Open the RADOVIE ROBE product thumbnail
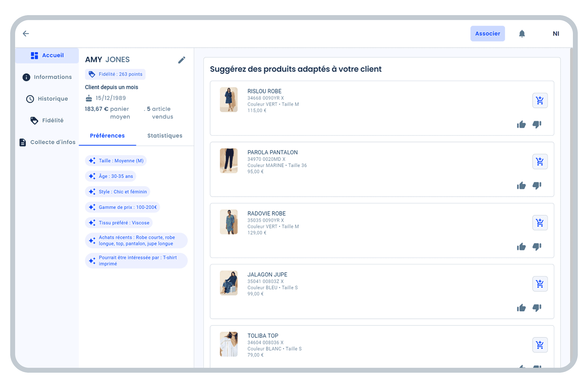 pyautogui.click(x=229, y=222)
